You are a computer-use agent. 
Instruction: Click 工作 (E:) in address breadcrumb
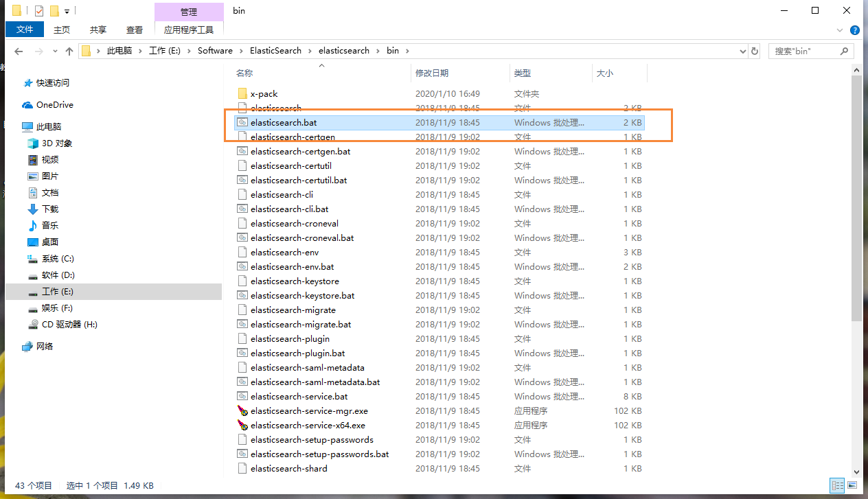pos(164,51)
